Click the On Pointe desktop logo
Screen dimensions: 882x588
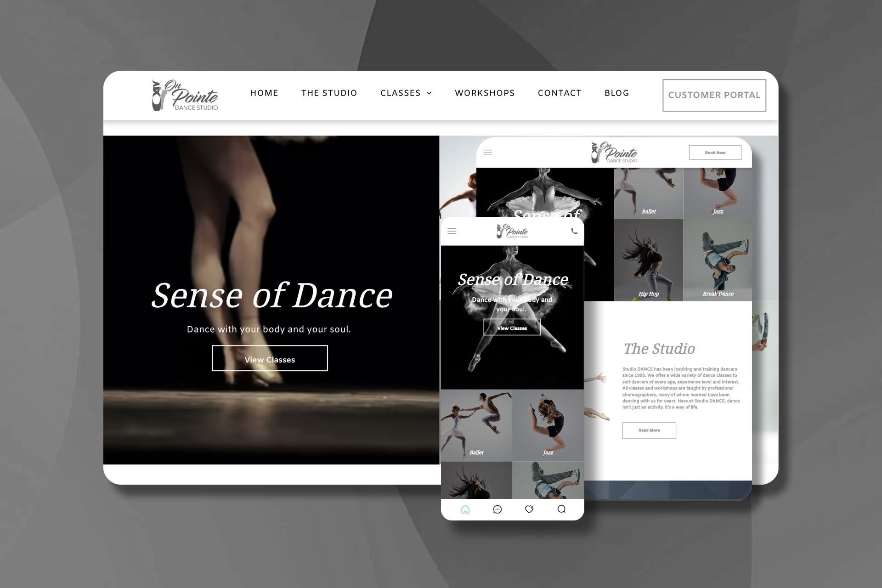click(185, 95)
